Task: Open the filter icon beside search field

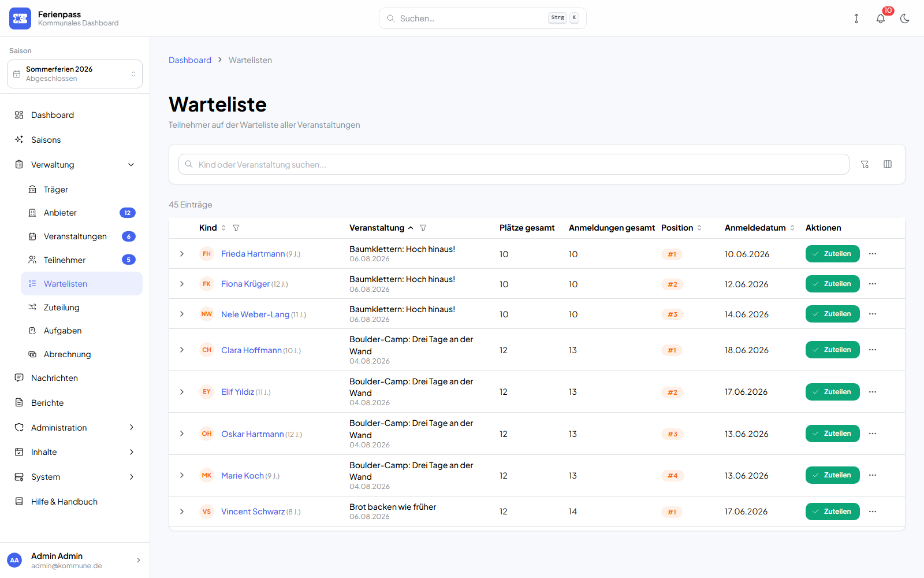Action: tap(865, 164)
